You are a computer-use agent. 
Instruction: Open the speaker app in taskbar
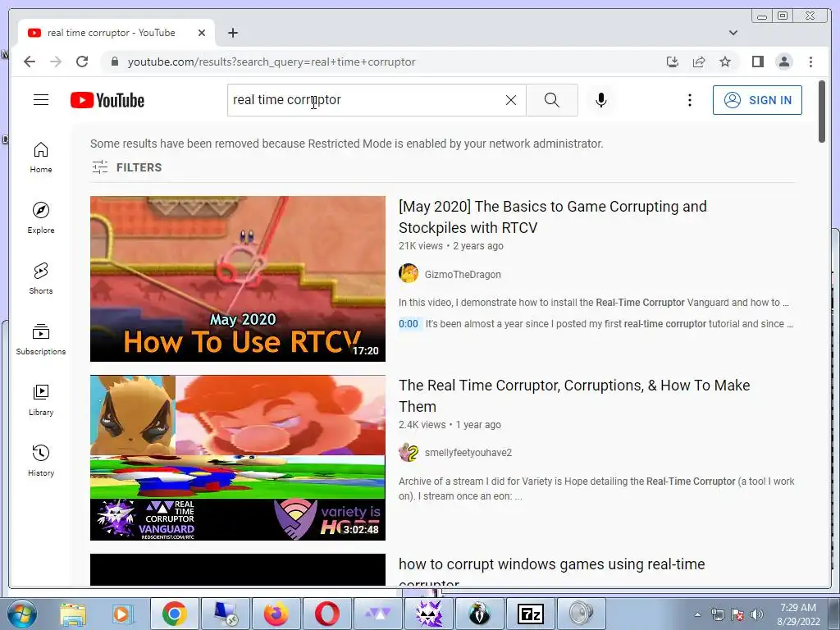[582, 614]
